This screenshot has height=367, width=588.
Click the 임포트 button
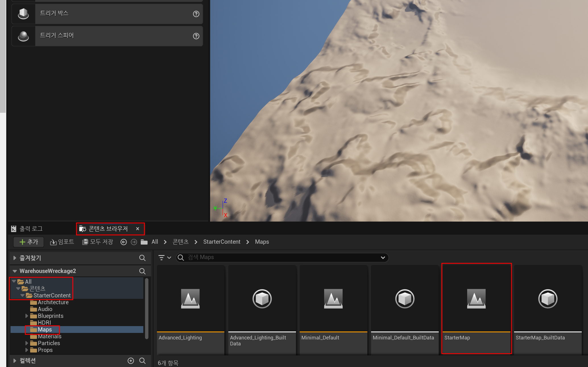62,242
